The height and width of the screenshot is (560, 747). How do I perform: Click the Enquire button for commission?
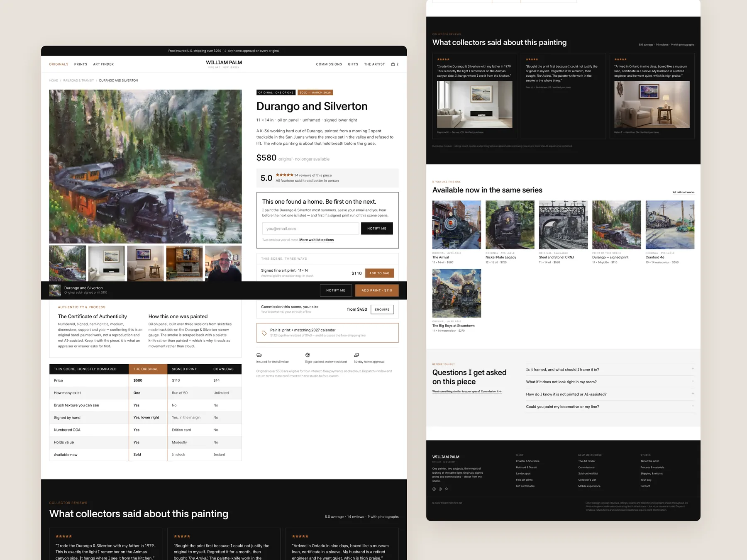382,309
